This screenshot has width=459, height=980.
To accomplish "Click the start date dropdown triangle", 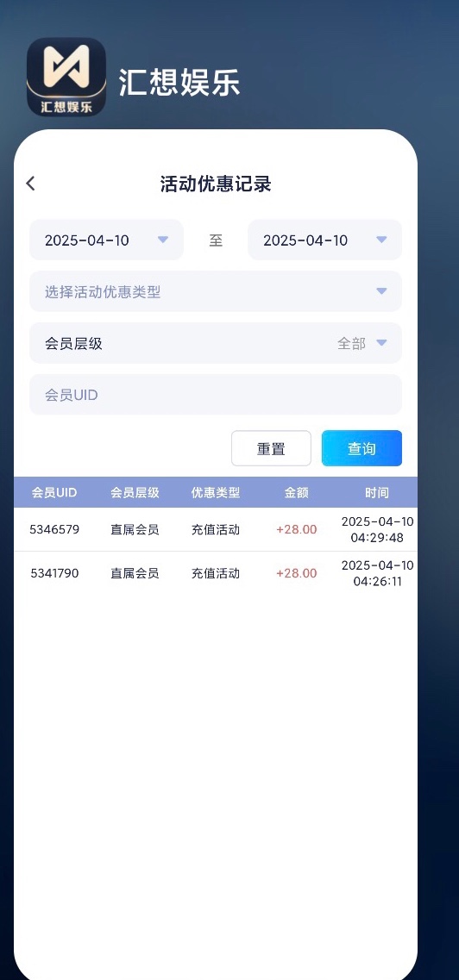I will click(163, 240).
